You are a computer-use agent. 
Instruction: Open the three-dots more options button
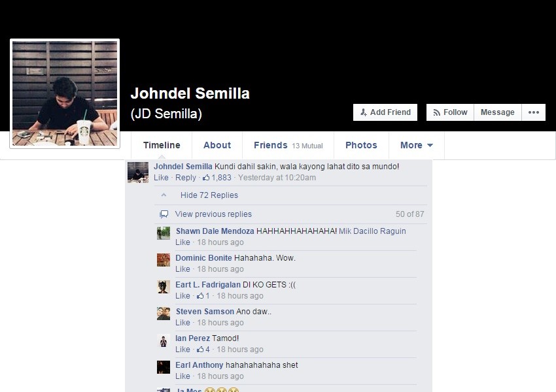[x=533, y=112]
